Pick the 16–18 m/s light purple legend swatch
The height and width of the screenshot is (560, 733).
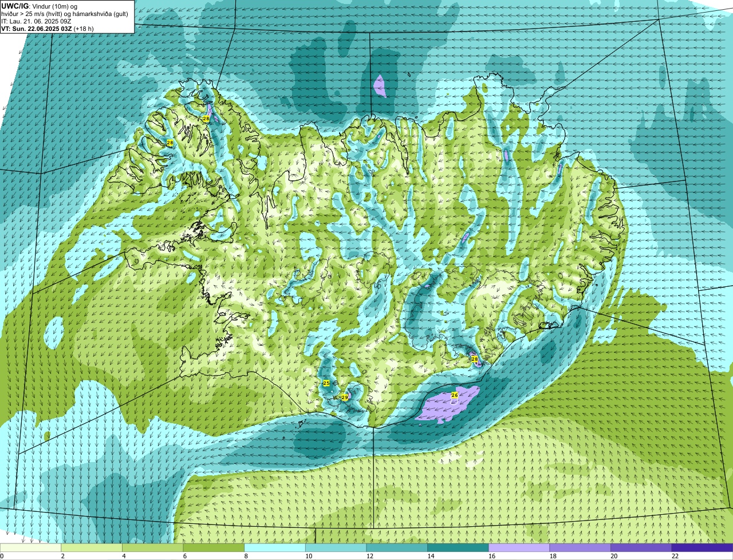point(519,547)
